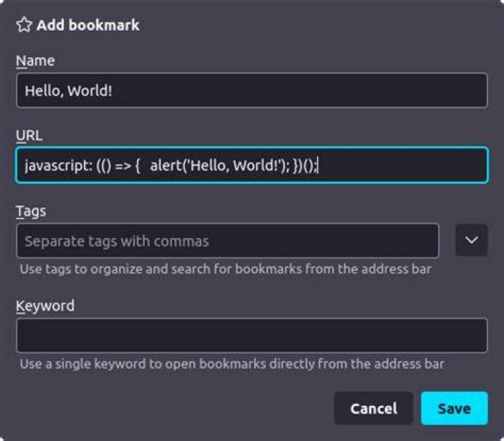Click the Name label
504x441 pixels.
click(x=36, y=61)
